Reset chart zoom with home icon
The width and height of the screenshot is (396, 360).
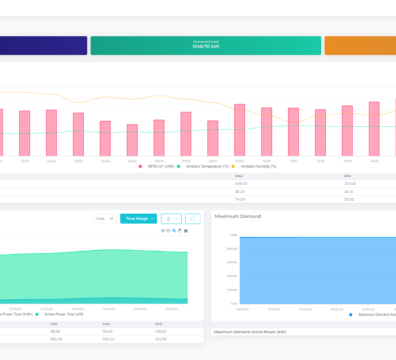click(x=186, y=231)
